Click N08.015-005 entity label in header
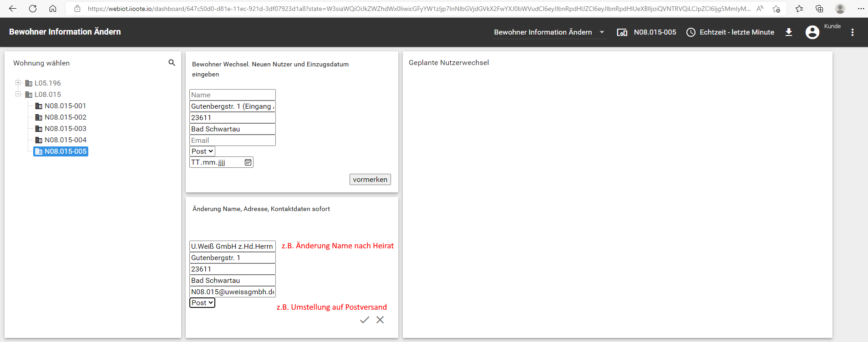 [655, 32]
